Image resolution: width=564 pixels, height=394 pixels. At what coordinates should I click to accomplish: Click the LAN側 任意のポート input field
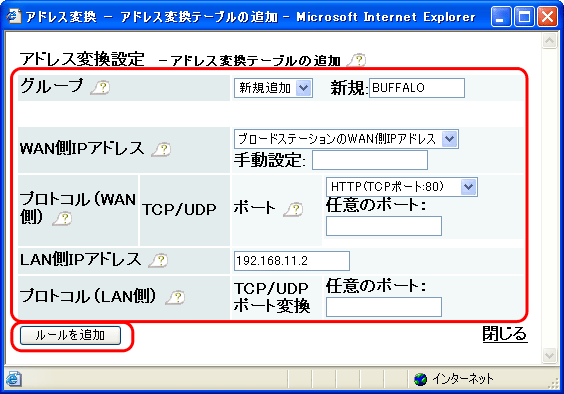[x=384, y=307]
